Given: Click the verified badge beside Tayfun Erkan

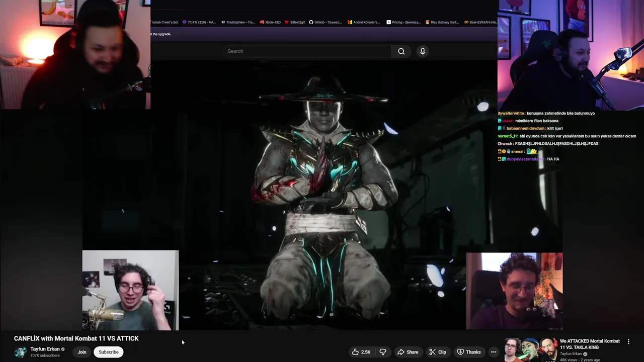Looking at the screenshot, I should (63, 349).
